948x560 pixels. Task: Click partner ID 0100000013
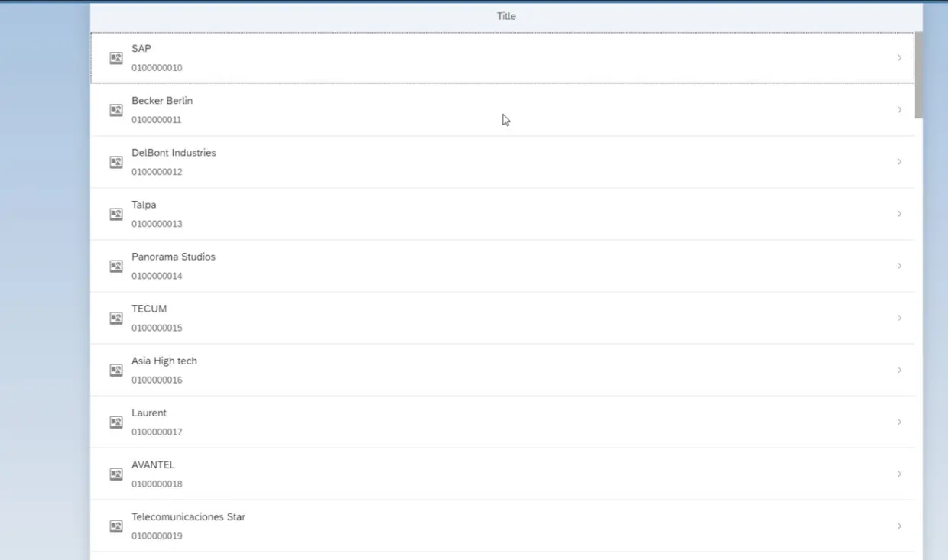coord(157,223)
